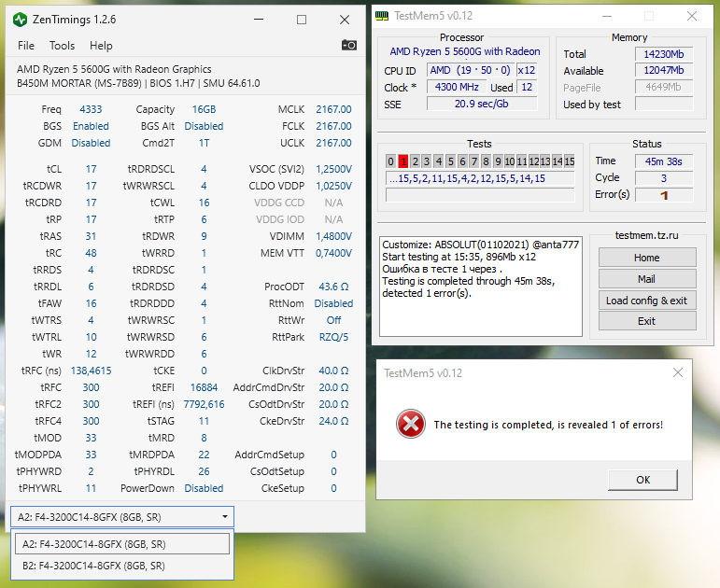Click the Cycle value 3
The height and width of the screenshot is (588, 720).
(664, 178)
